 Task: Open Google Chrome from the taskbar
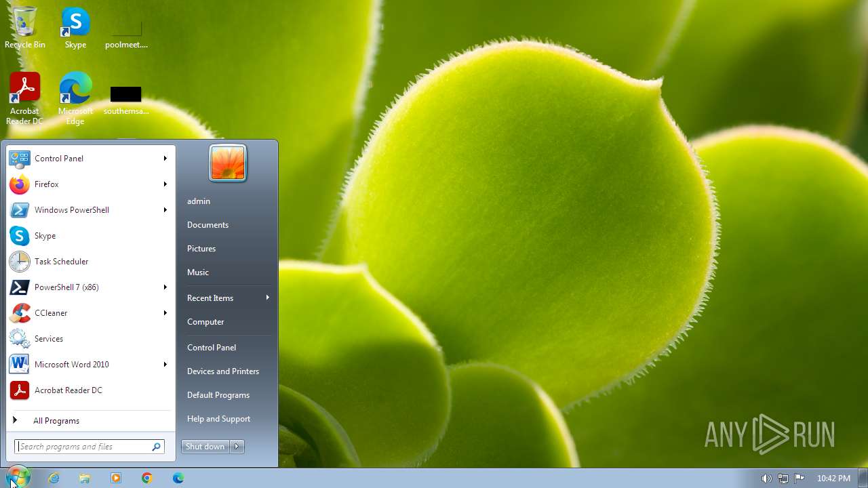tap(147, 478)
